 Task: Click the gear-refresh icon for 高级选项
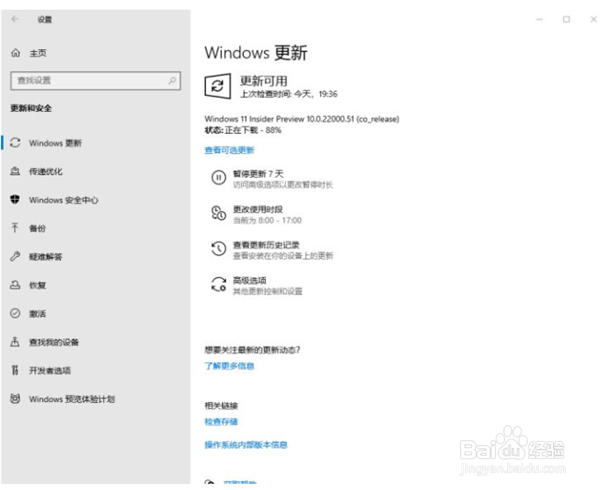[218, 284]
